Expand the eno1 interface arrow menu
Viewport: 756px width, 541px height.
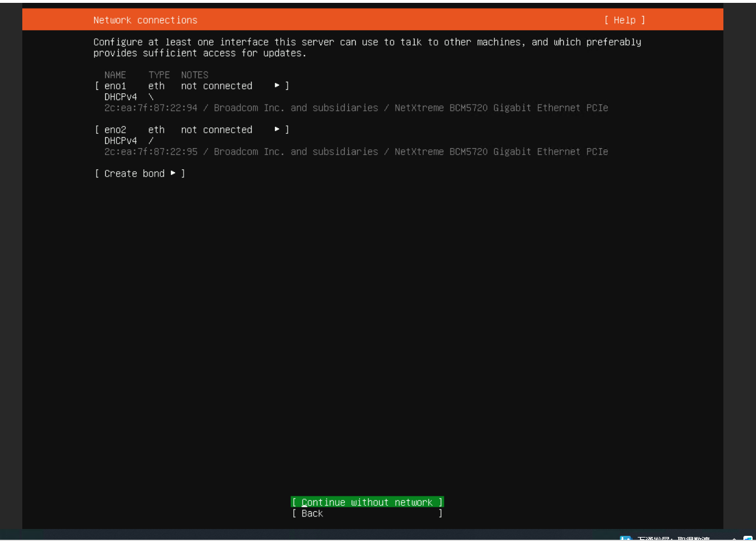[277, 85]
